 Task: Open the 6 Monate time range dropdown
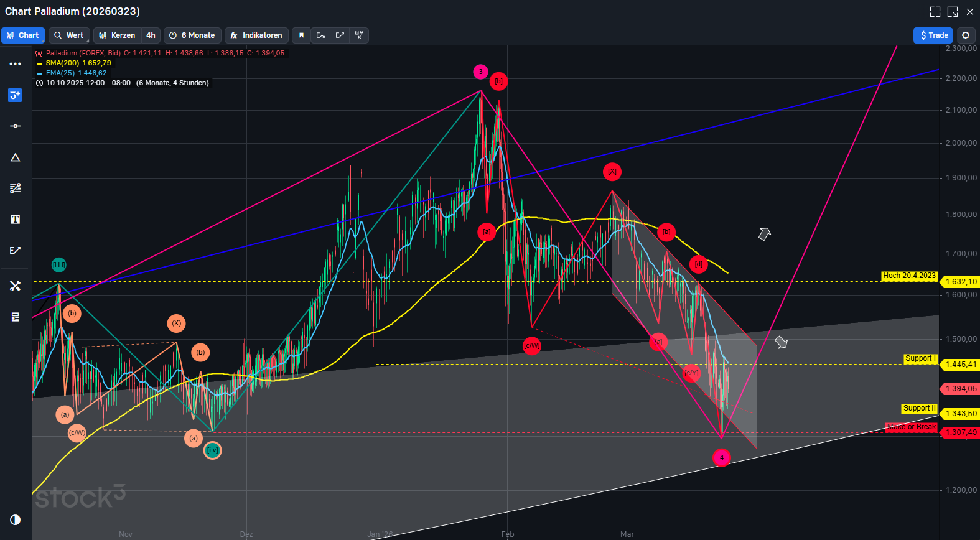pyautogui.click(x=192, y=35)
